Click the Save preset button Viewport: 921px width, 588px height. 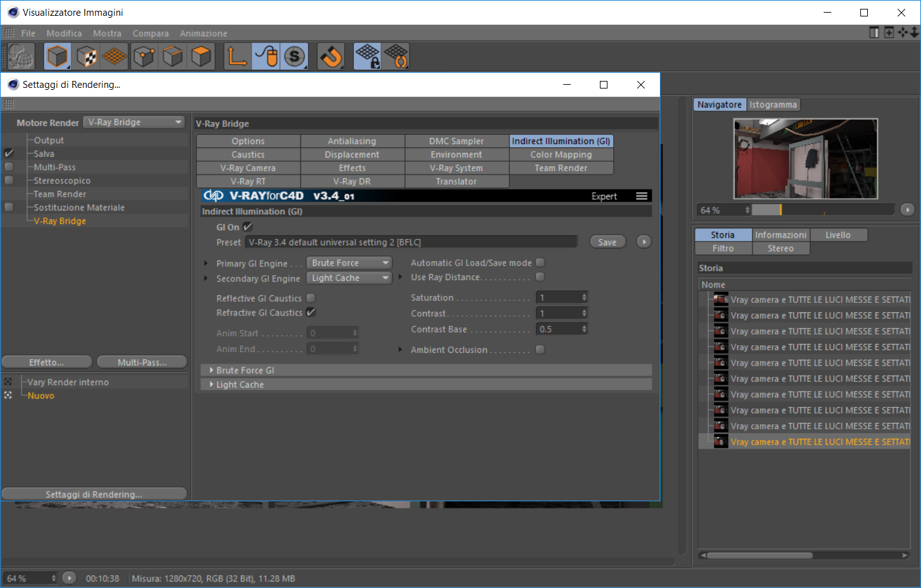pyautogui.click(x=607, y=242)
